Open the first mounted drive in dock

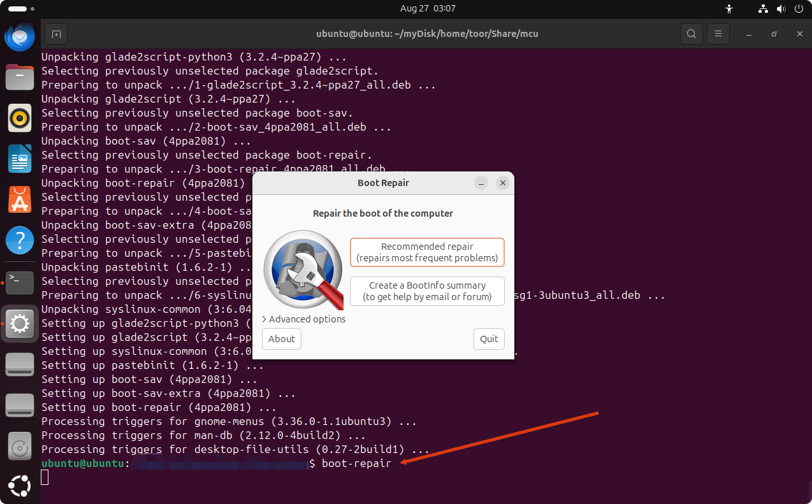pyautogui.click(x=20, y=364)
